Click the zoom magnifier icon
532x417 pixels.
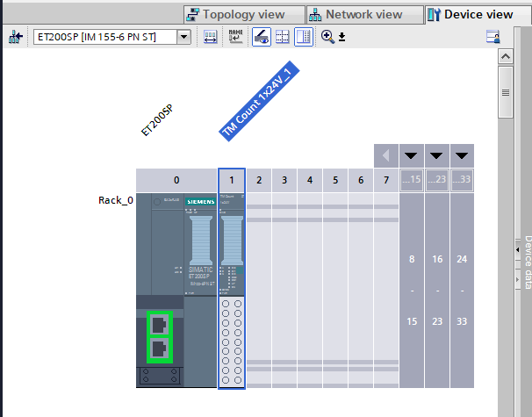327,37
